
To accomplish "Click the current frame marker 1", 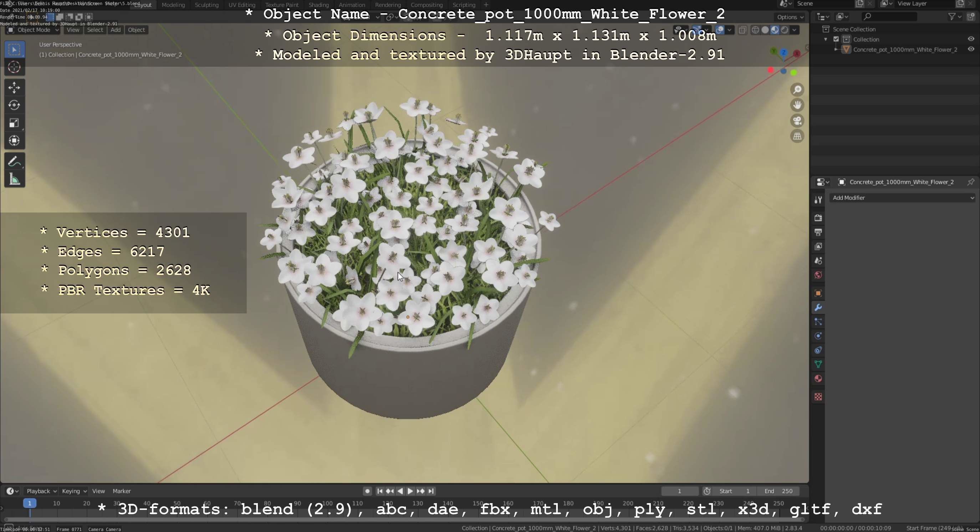I will pos(30,503).
